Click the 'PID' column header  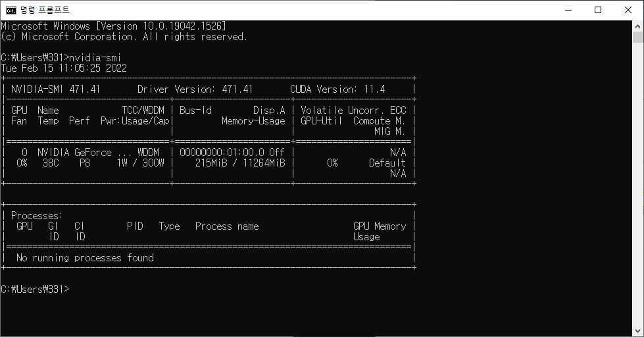[x=135, y=226]
